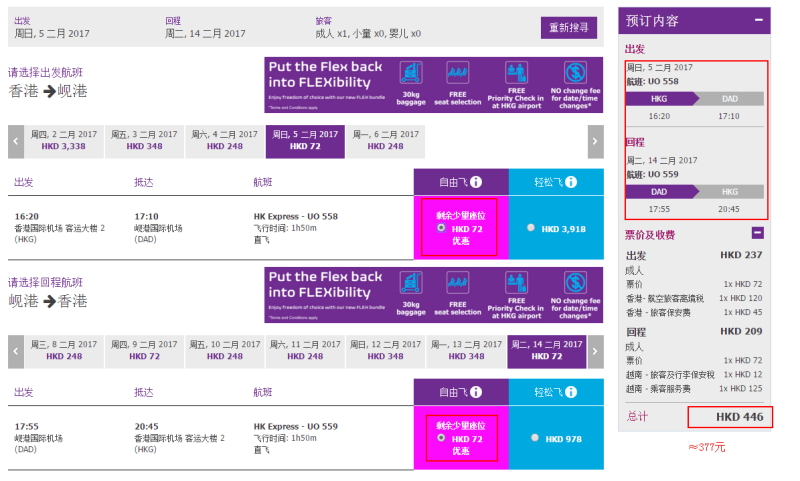Choose return date 周四, 9 二月 2017
Image resolution: width=800 pixels, height=481 pixels.
coord(144,351)
